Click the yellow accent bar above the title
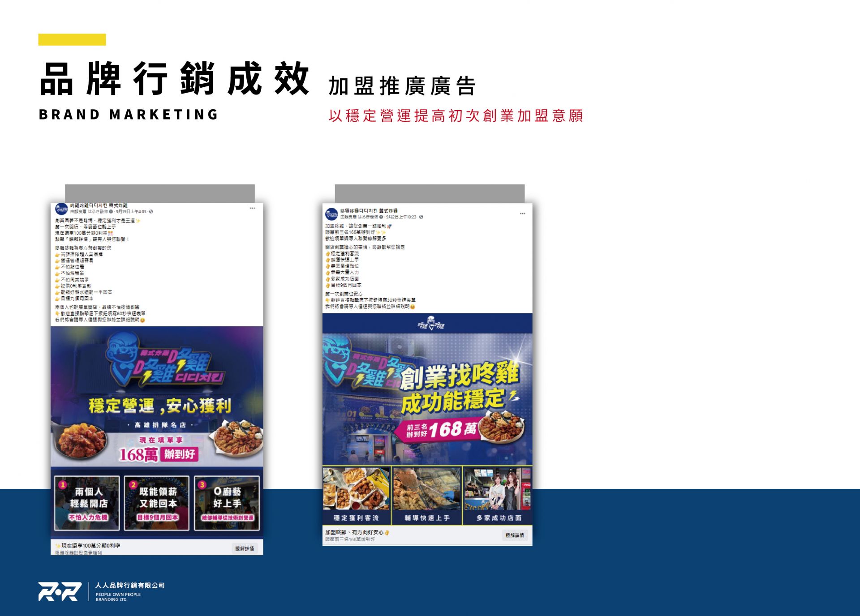The height and width of the screenshot is (616, 860). click(72, 39)
